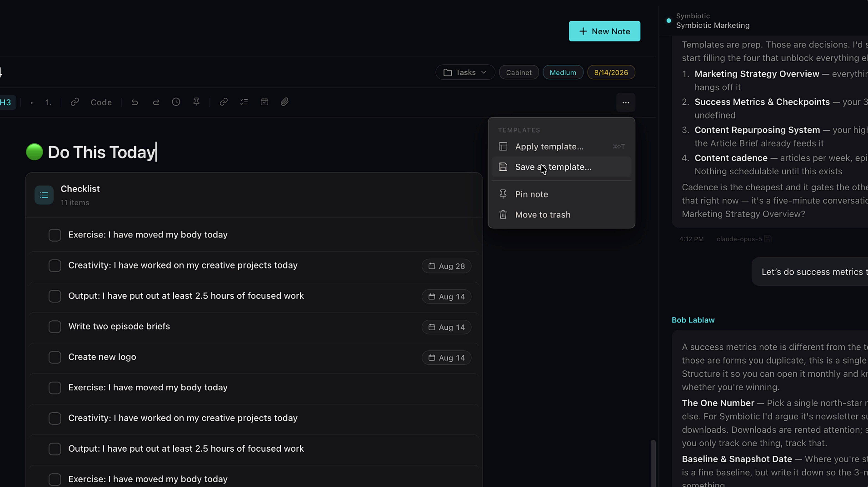Screen dimensions: 868x487
Task: Click the note link icon after the pin
Action: tap(224, 102)
